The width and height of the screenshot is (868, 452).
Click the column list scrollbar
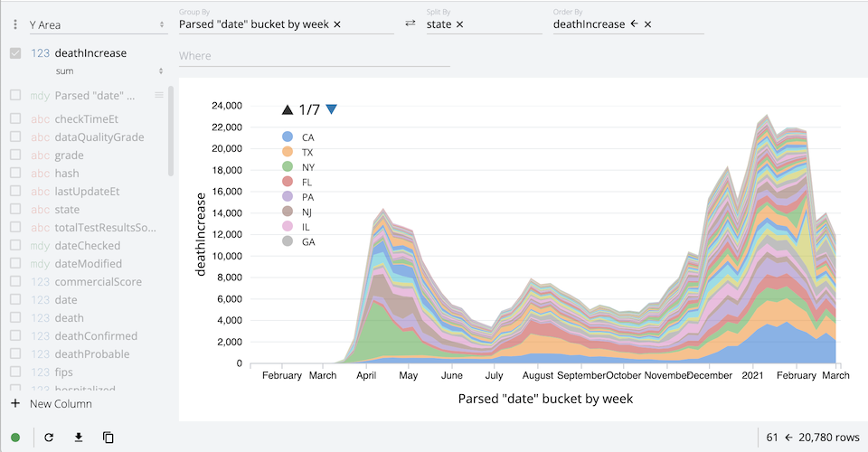pos(171,131)
